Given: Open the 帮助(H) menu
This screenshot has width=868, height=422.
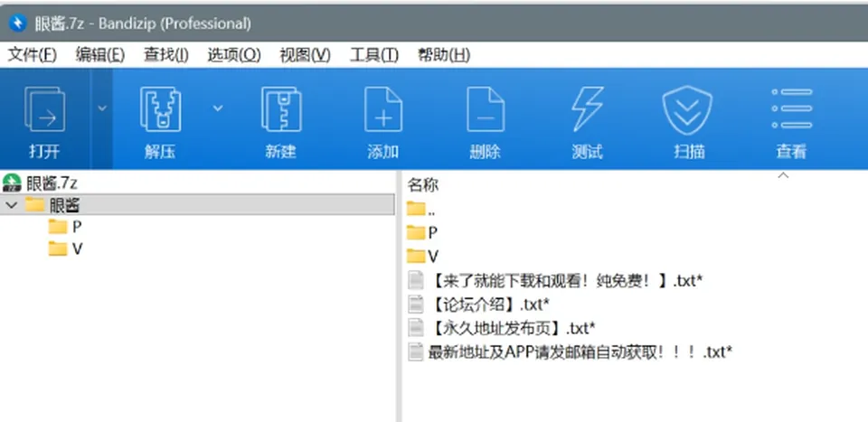Looking at the screenshot, I should pyautogui.click(x=444, y=55).
